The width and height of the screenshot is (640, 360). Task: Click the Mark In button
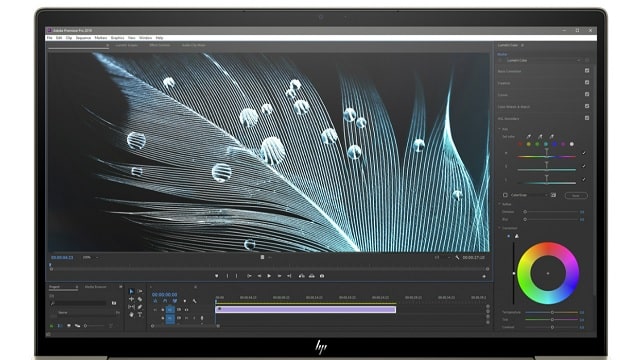[x=227, y=276]
